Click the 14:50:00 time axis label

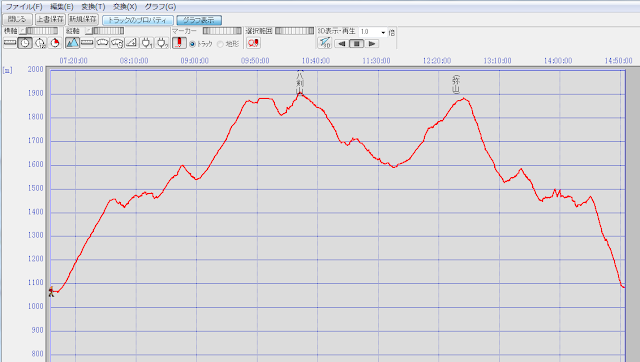click(x=618, y=61)
